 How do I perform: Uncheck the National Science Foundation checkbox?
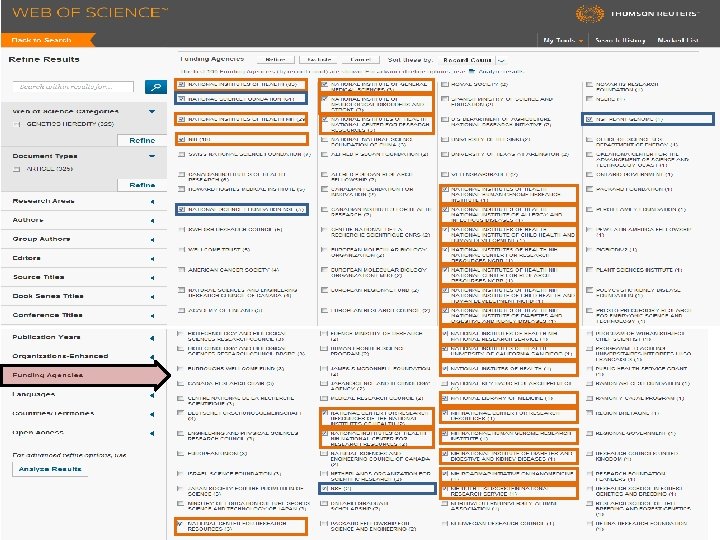click(x=181, y=99)
